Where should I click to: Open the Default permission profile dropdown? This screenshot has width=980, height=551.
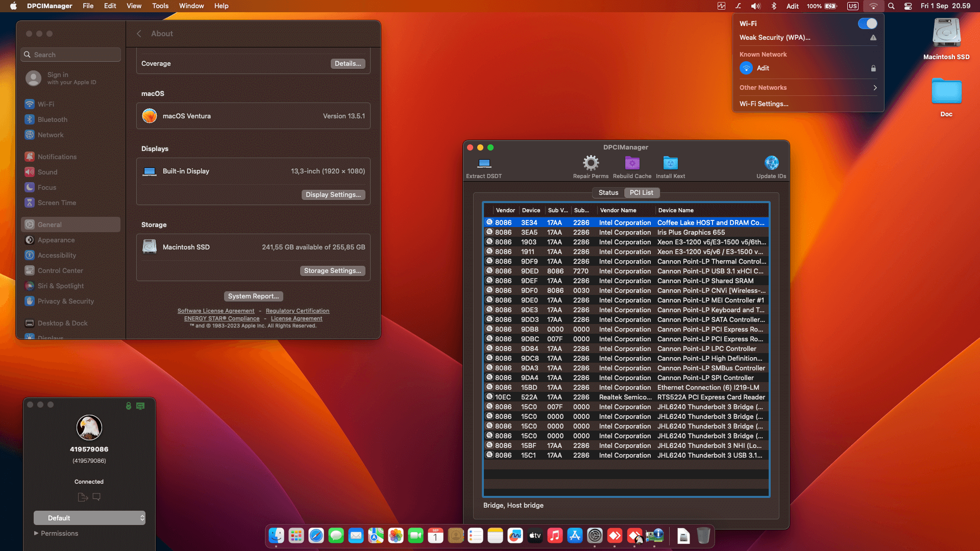click(89, 517)
